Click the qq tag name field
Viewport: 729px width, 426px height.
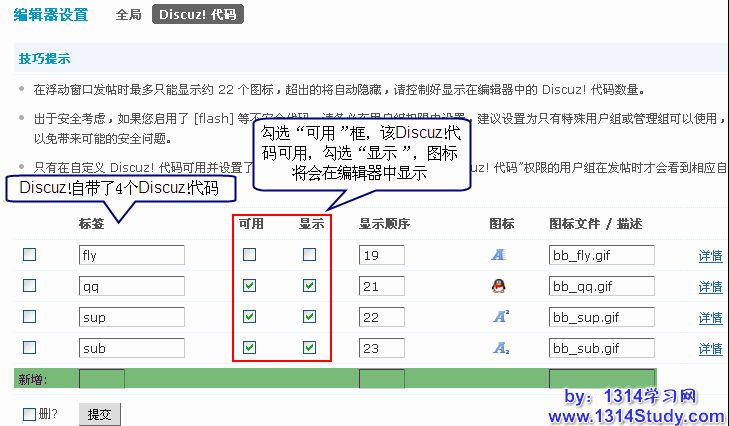(x=132, y=286)
